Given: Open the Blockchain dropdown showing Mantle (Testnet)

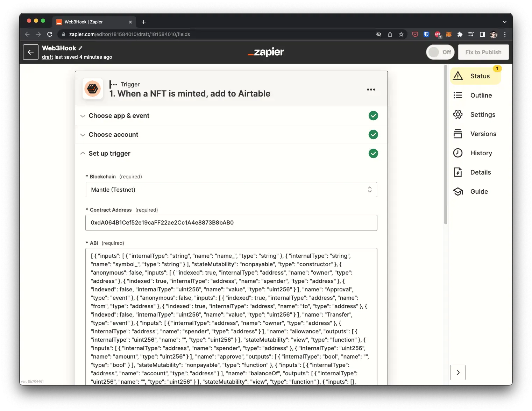Looking at the screenshot, I should tap(231, 190).
